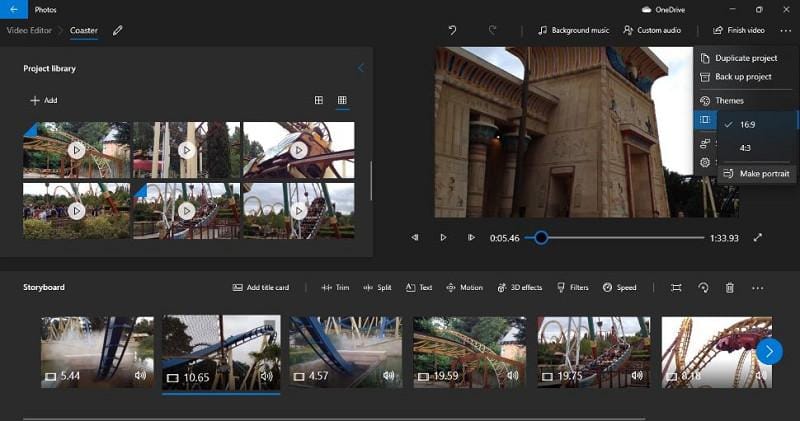Click the Finish video button
The height and width of the screenshot is (421, 800).
[739, 30]
